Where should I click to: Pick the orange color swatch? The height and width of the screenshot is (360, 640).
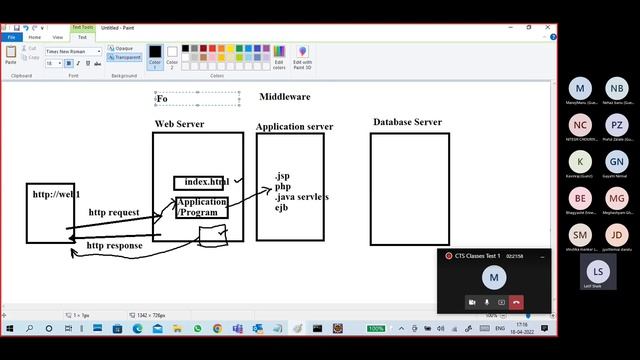click(x=221, y=49)
